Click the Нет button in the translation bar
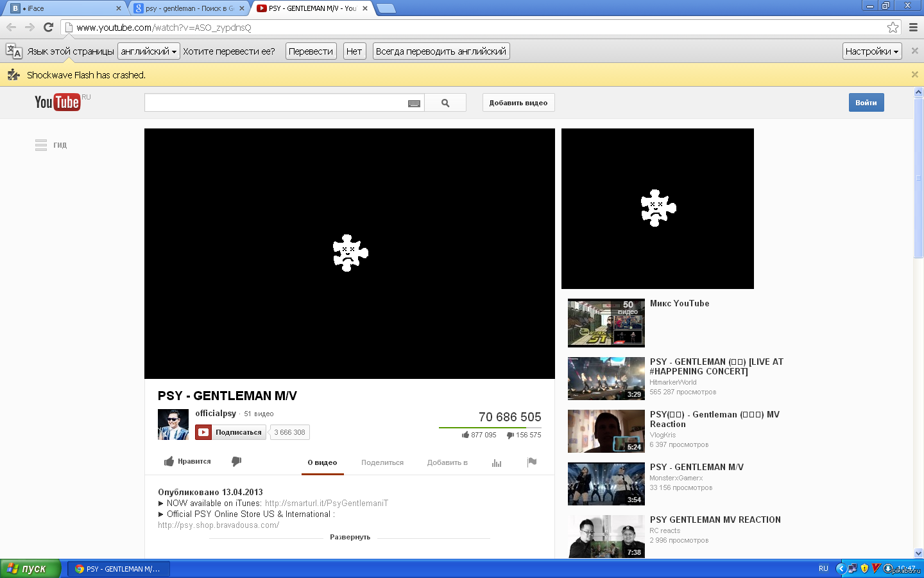 [354, 51]
